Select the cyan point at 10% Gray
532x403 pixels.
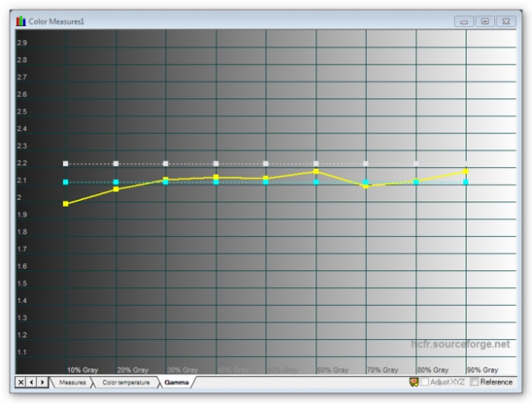[x=65, y=182]
